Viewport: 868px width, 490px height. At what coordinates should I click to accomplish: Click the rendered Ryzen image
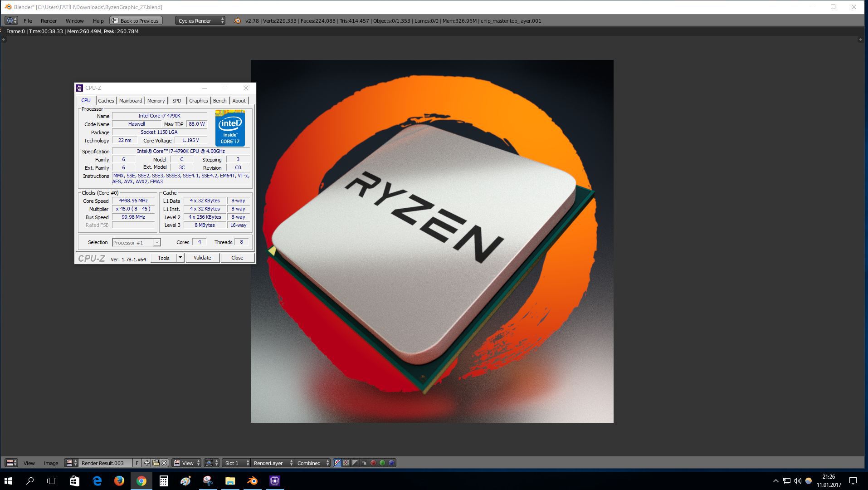coord(432,241)
